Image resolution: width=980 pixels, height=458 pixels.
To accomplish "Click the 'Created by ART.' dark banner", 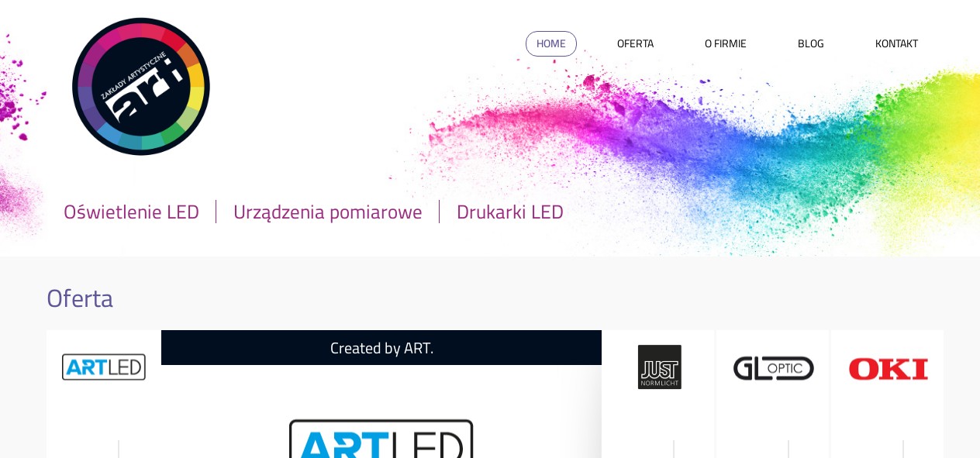I will 381,348.
